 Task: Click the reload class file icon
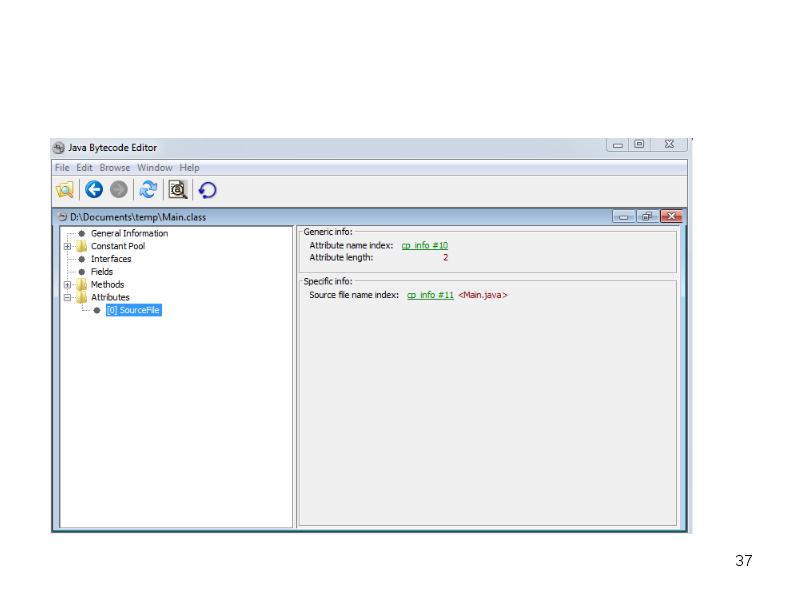tap(148, 190)
